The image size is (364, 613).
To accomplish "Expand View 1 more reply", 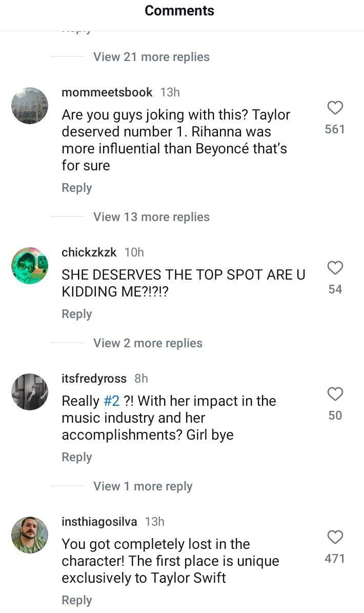I will 143,486.
